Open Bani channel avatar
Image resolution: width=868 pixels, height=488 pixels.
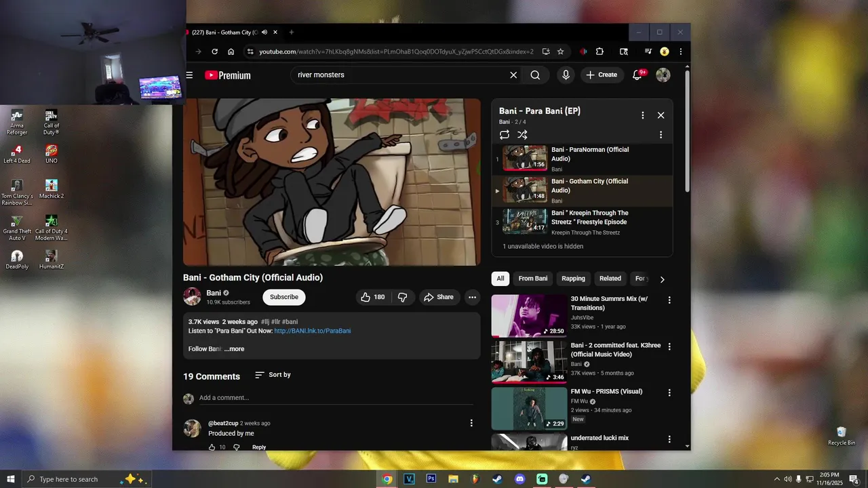193,297
